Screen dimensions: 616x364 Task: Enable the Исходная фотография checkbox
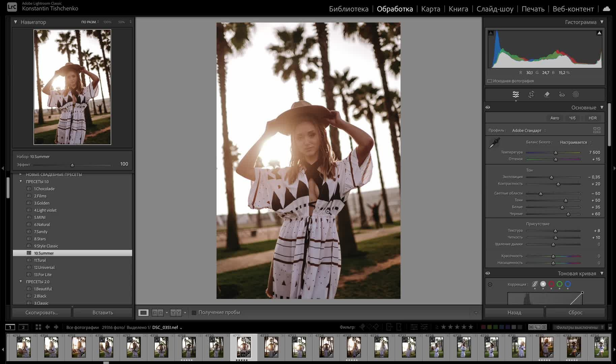point(490,81)
